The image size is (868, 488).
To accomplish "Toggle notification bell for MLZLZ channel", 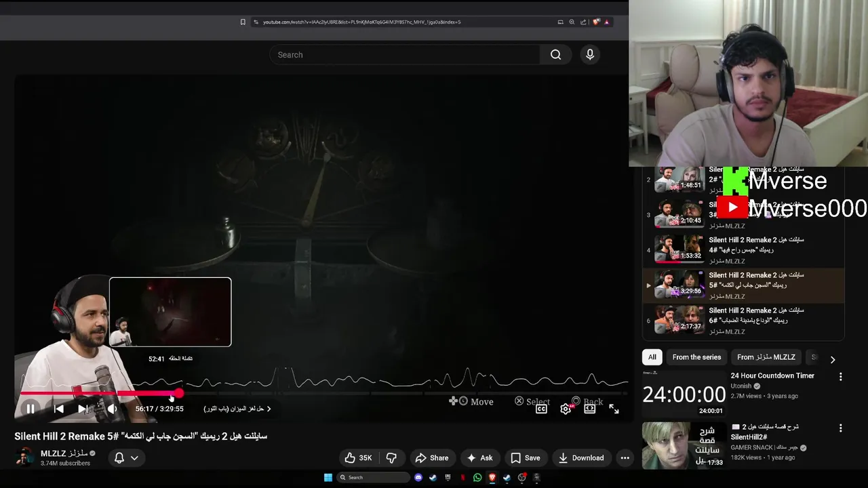I will point(119,458).
